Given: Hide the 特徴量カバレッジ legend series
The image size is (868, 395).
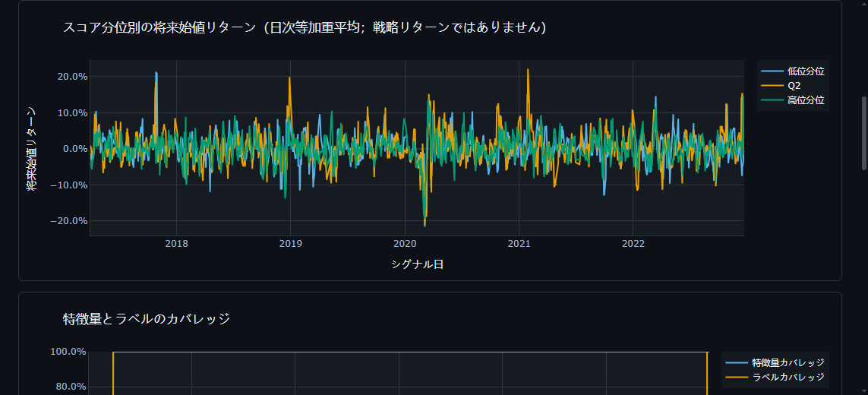Looking at the screenshot, I should (x=775, y=363).
